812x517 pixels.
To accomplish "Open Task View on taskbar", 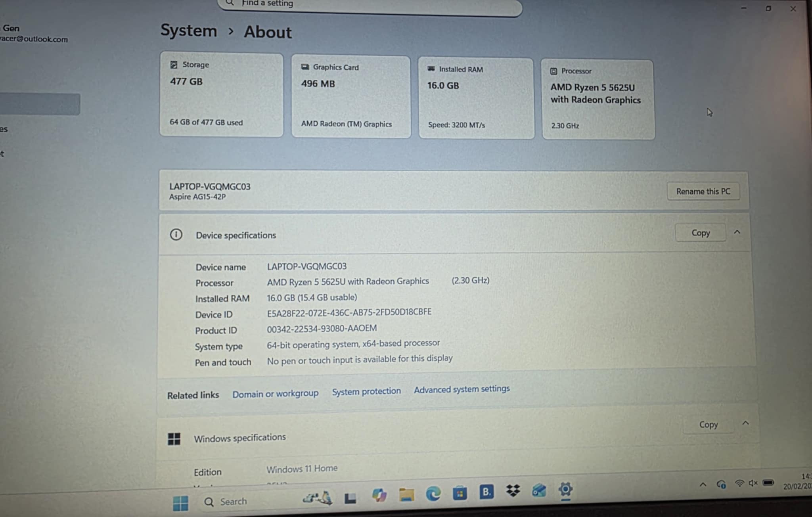I will tap(350, 498).
